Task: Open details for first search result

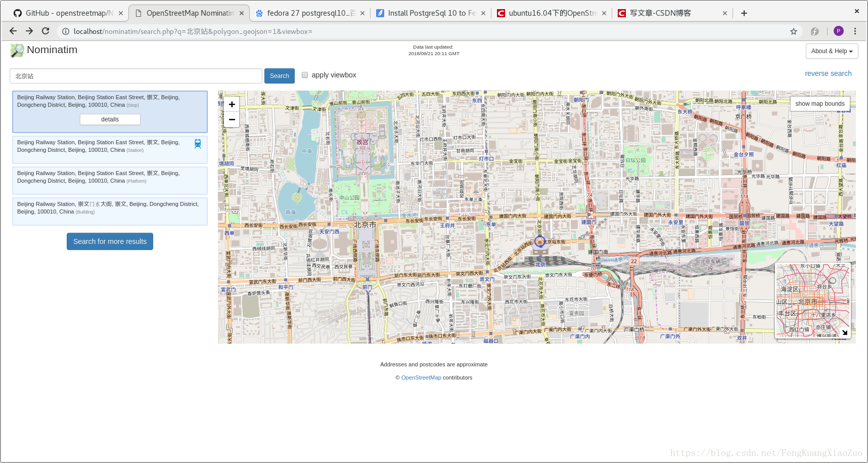Action: click(x=110, y=119)
